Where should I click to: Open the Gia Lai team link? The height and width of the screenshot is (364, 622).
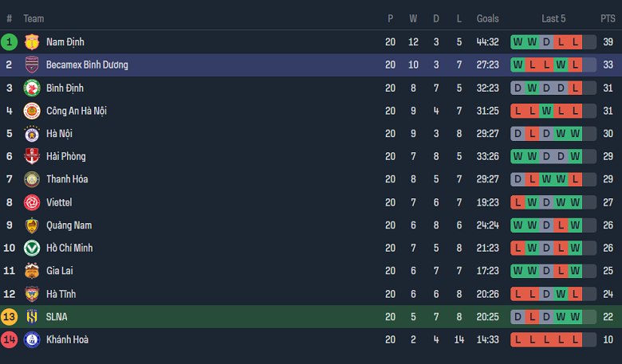point(59,271)
